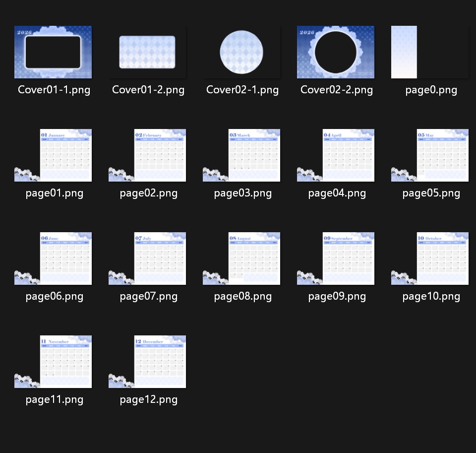
Task: Select the page04.png April calendar thumbnail
Action: [x=336, y=155]
